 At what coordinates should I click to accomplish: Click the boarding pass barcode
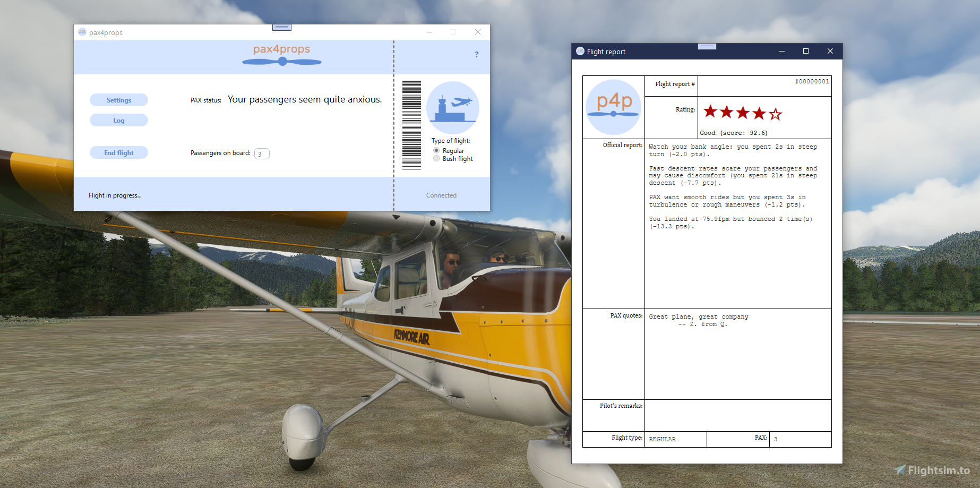[411, 125]
